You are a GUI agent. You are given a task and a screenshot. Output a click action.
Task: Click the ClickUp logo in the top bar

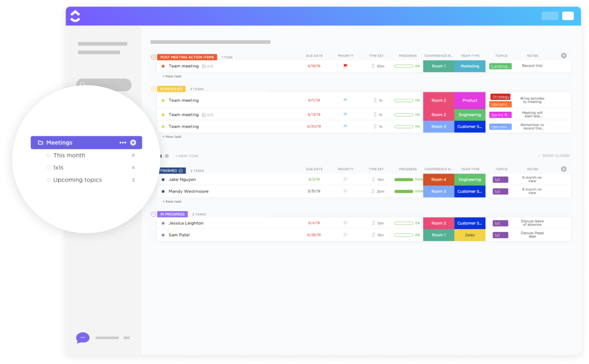coord(75,16)
